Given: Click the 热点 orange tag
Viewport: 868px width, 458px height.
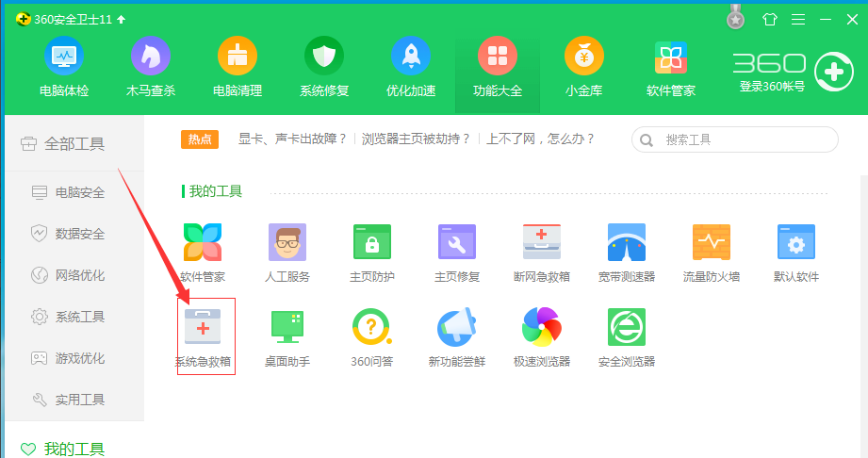Looking at the screenshot, I should pos(200,139).
